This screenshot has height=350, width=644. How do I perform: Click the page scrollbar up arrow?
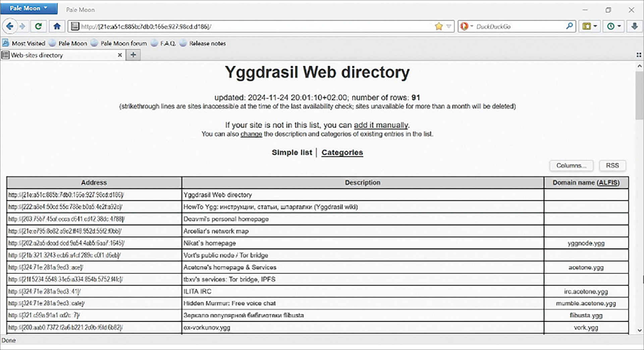pos(640,66)
